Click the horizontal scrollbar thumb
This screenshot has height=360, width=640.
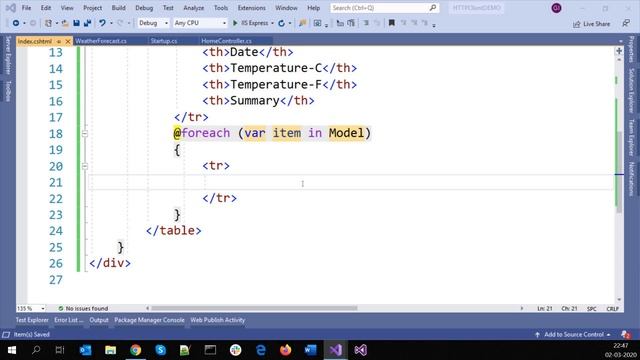click(x=254, y=309)
